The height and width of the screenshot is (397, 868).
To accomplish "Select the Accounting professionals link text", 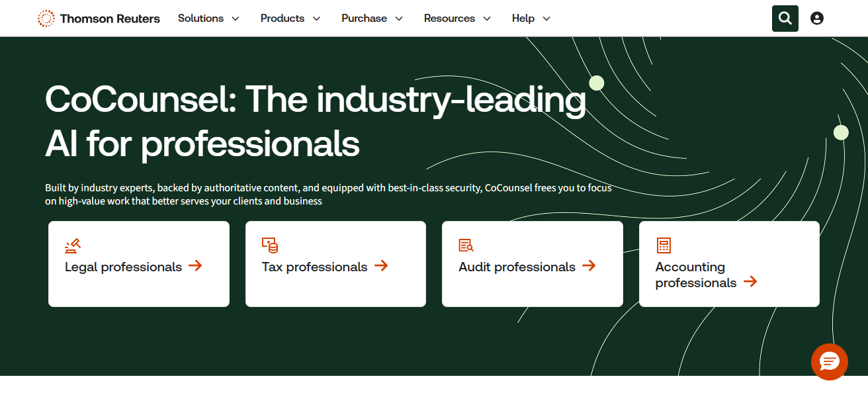I will pyautogui.click(x=696, y=275).
